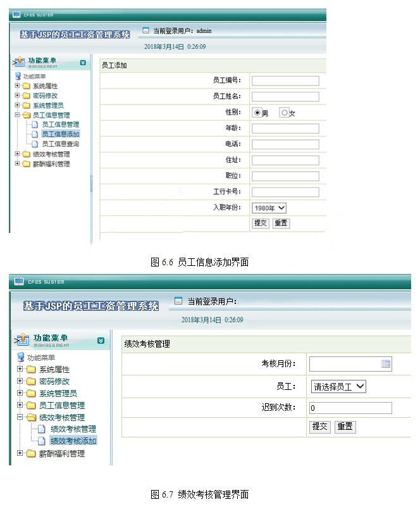Click the document icon beside 员工信息添加
Image resolution: width=420 pixels, height=521 pixels.
[x=35, y=134]
